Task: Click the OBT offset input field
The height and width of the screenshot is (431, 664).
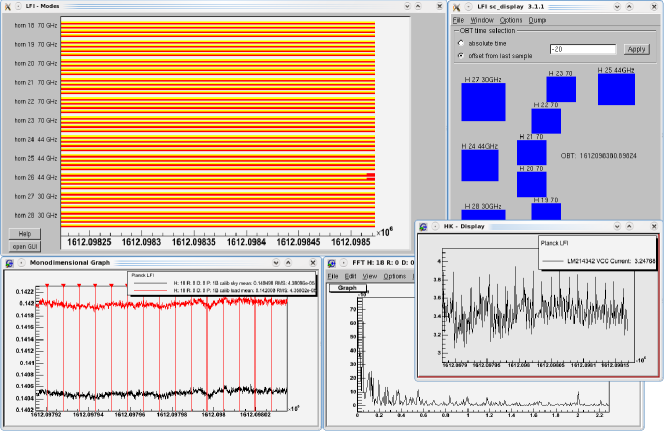Action: (x=584, y=49)
